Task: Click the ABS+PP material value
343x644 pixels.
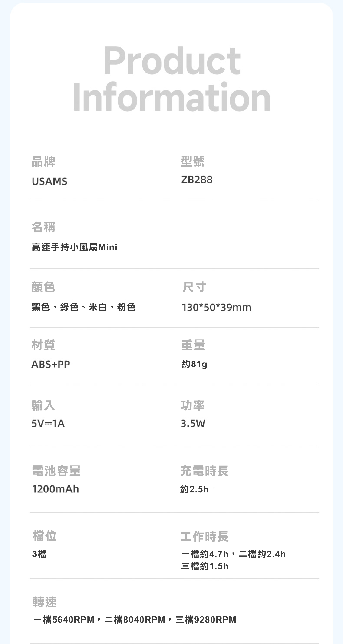Action: [51, 364]
